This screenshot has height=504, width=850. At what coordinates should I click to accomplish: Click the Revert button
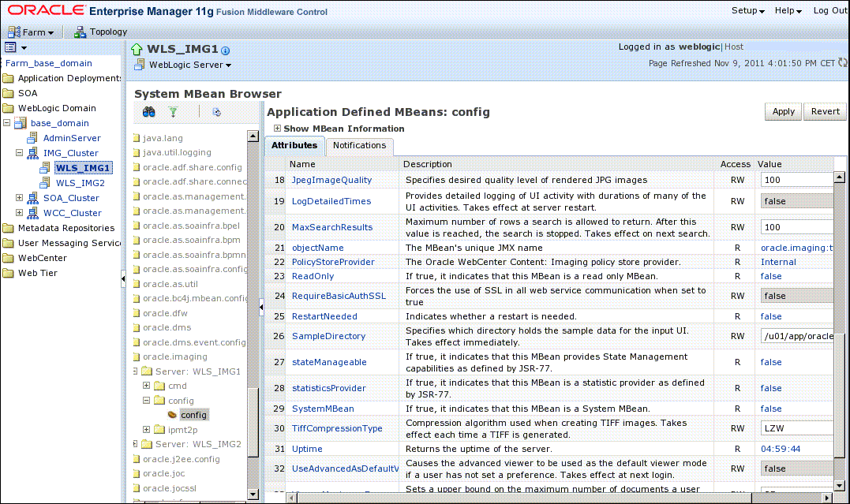(x=826, y=111)
